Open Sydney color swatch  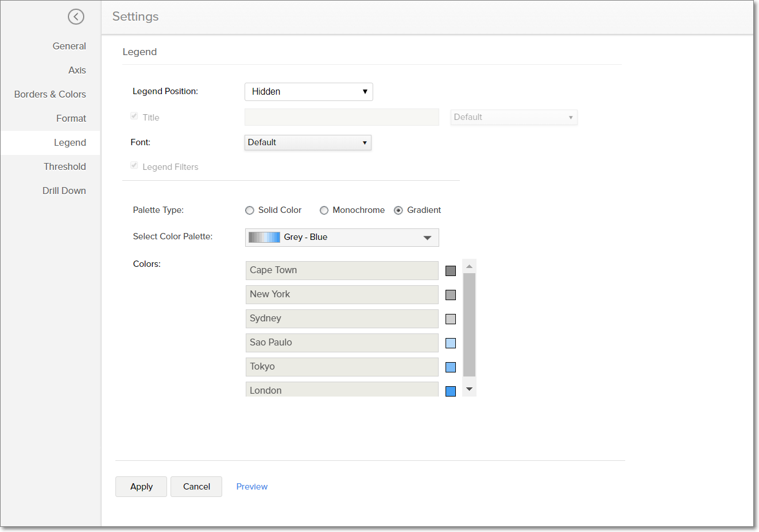point(451,319)
